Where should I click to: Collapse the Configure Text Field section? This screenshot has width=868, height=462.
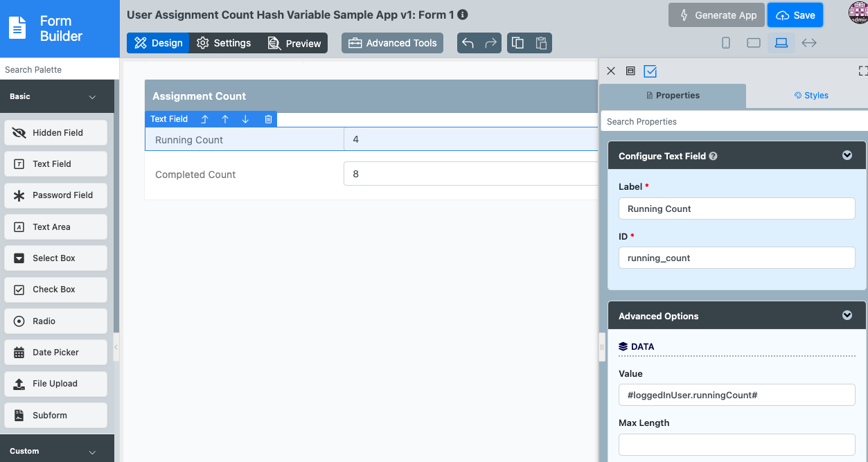coord(847,156)
